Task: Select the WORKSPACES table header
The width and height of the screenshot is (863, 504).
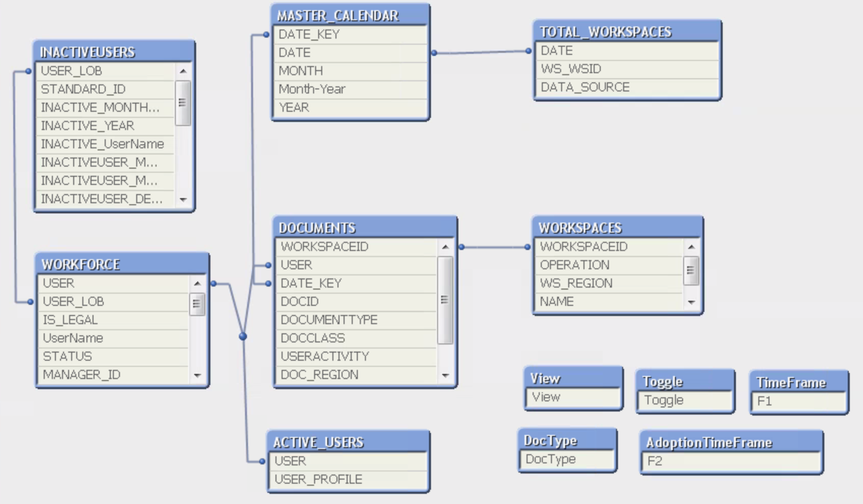Action: click(x=618, y=228)
